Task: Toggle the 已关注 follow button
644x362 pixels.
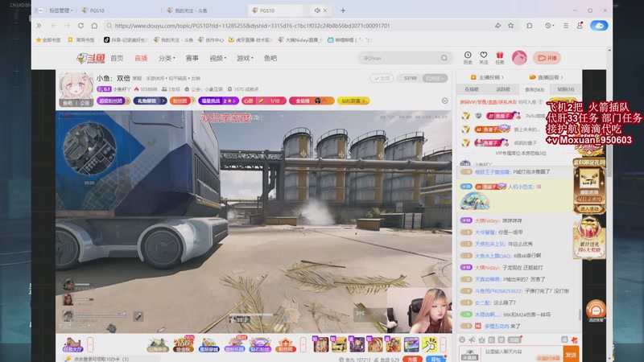Action: tap(435, 78)
